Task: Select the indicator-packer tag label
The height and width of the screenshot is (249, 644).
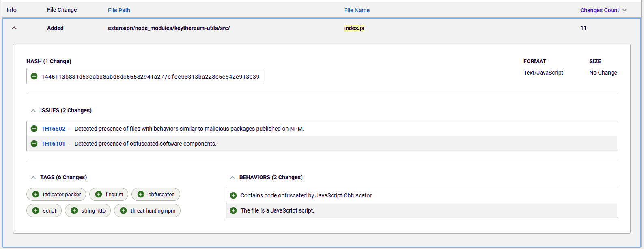Action: point(62,194)
